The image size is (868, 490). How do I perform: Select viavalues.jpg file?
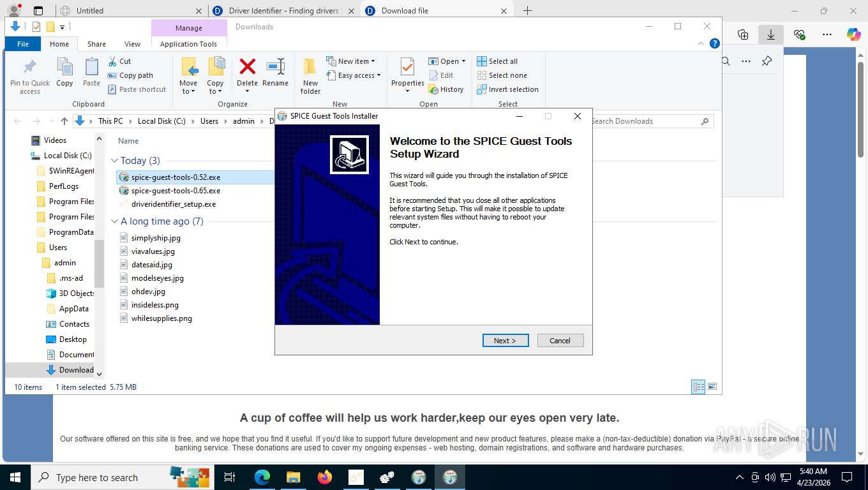[x=153, y=251]
